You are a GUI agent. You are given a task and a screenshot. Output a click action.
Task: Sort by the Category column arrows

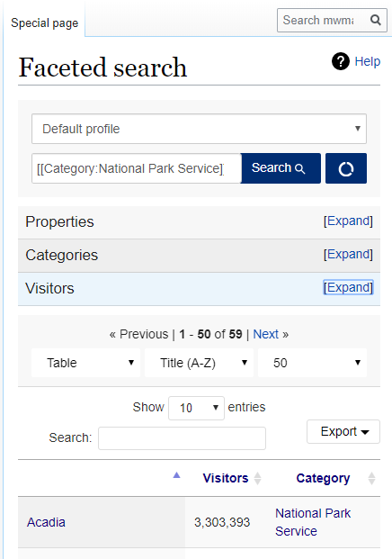tap(371, 478)
